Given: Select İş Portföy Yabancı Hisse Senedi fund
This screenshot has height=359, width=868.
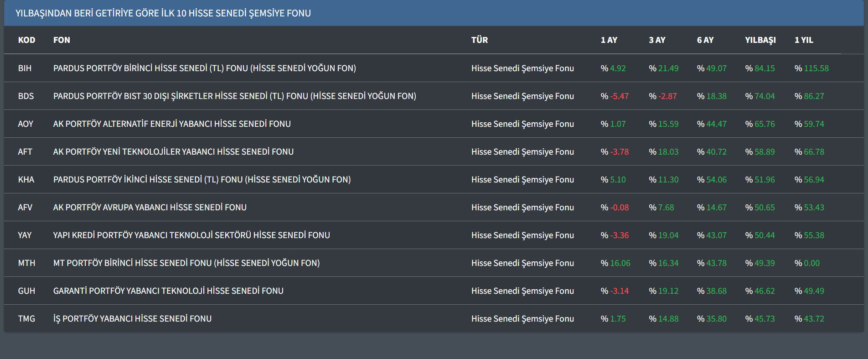Looking at the screenshot, I should [132, 319].
